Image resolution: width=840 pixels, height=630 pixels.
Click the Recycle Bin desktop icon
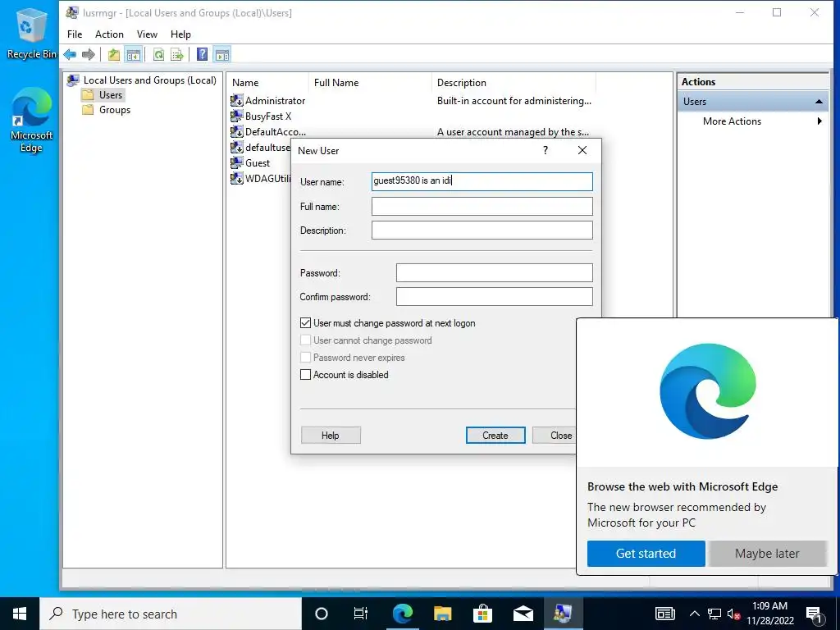coord(30,34)
